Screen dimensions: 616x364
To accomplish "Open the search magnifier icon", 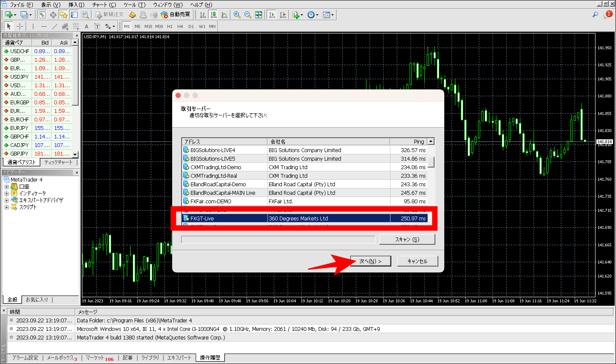I will (x=595, y=15).
